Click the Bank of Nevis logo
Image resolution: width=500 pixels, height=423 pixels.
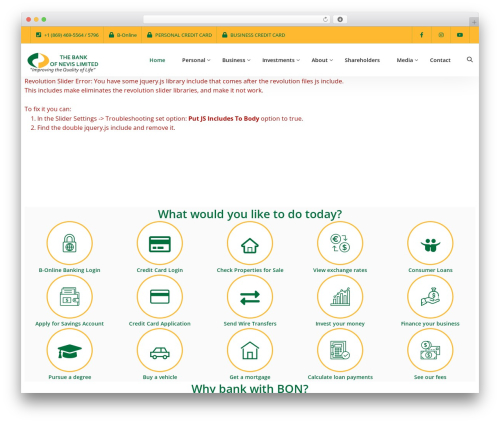tap(63, 62)
